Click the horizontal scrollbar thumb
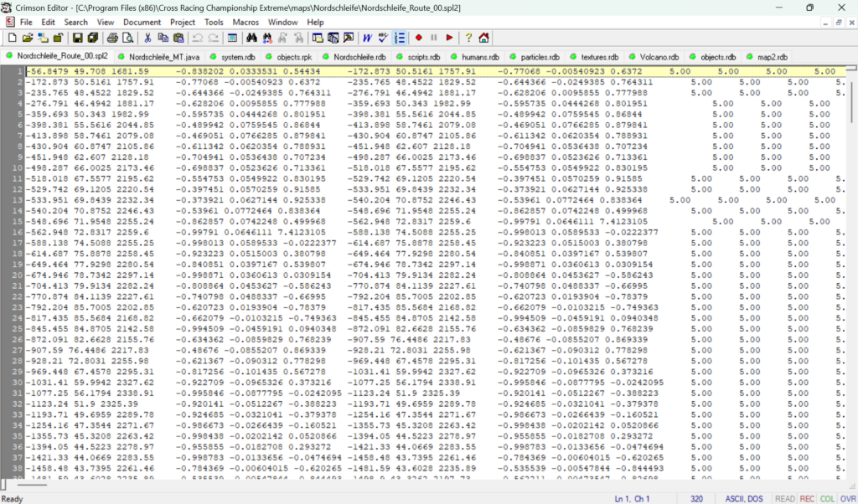This screenshot has height=504, width=858. point(32,484)
